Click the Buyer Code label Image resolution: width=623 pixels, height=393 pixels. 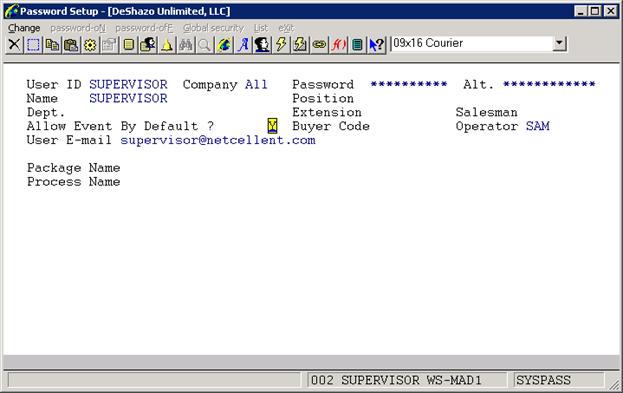tap(331, 126)
